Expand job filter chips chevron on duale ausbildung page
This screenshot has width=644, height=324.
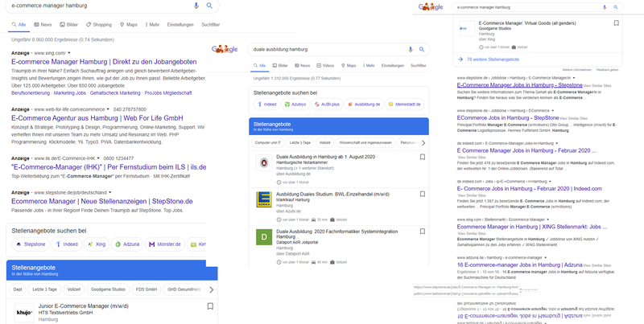tap(423, 143)
